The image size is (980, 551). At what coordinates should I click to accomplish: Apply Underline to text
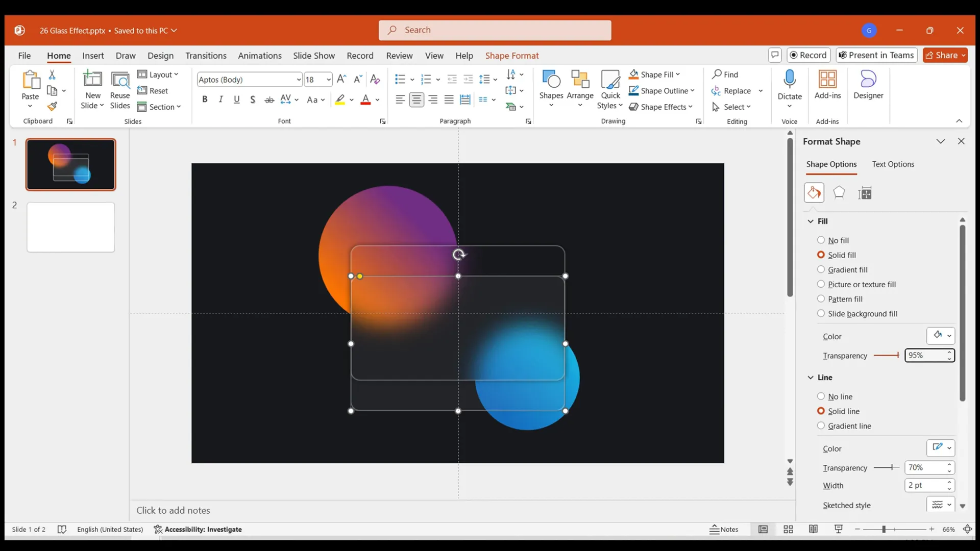[236, 99]
